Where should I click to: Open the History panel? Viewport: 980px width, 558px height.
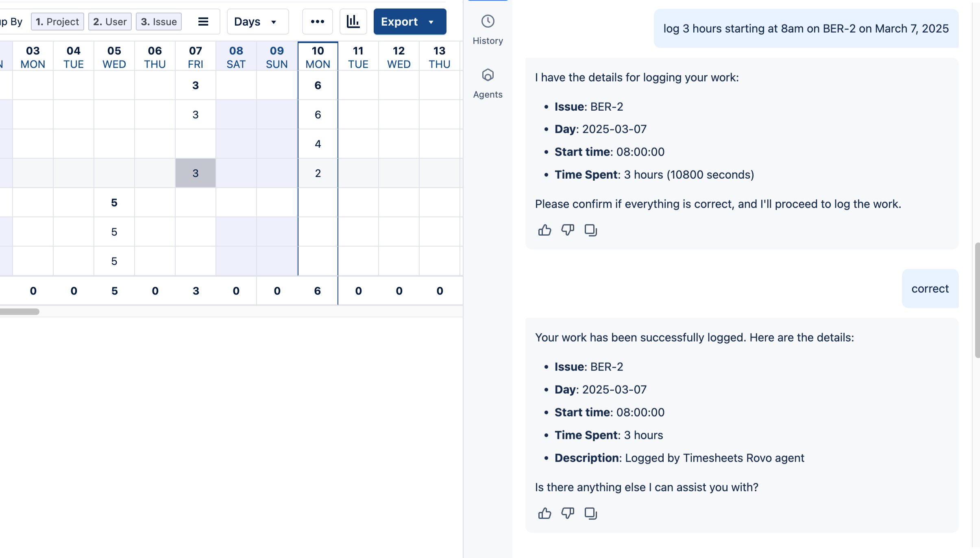pos(488,29)
